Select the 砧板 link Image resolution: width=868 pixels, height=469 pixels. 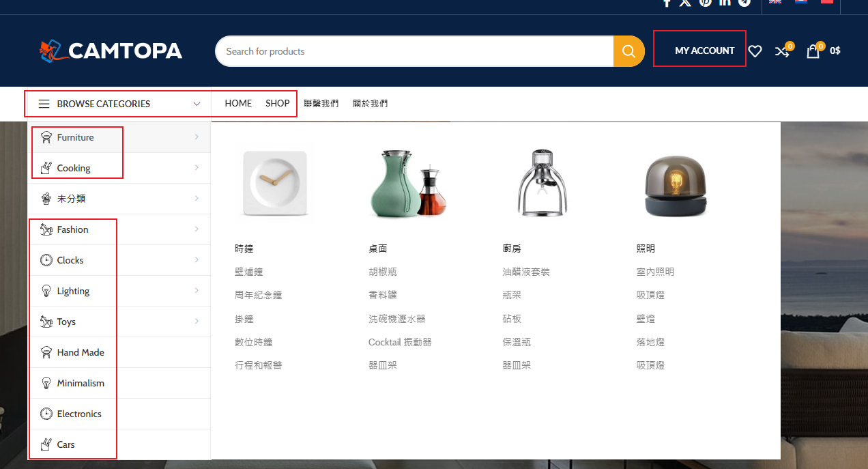point(512,319)
